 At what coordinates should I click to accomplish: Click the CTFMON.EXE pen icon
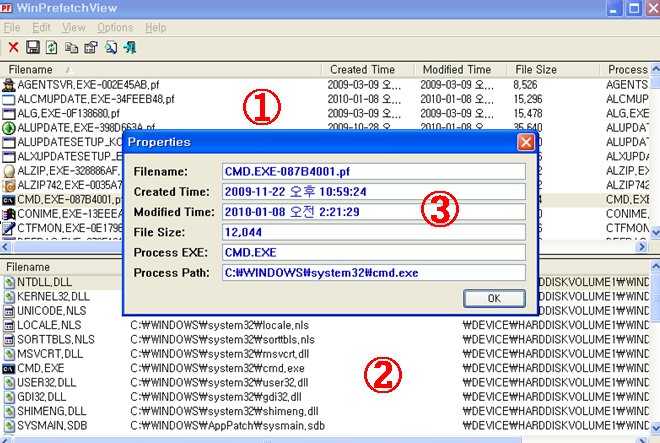click(x=8, y=228)
